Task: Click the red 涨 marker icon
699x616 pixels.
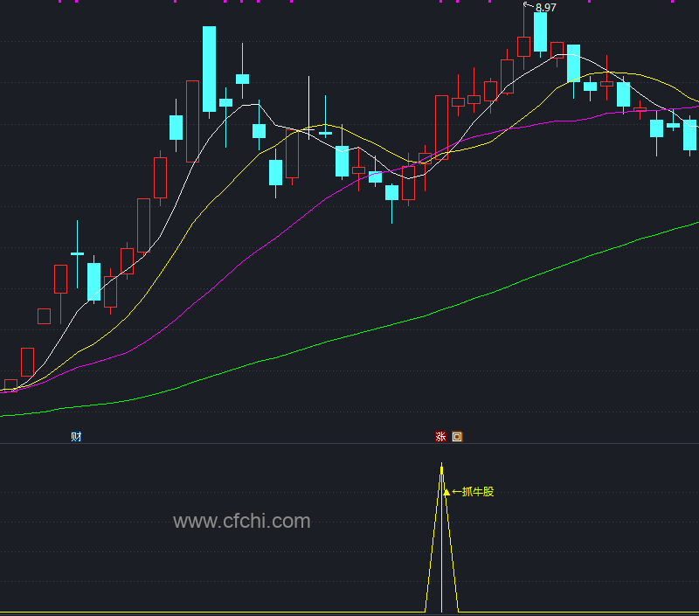Action: 440,436
